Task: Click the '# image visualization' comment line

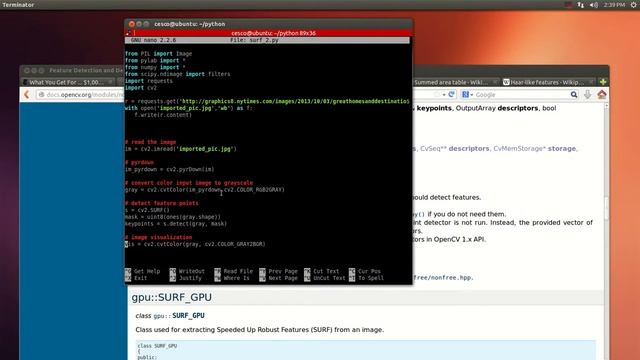Action: [158, 237]
